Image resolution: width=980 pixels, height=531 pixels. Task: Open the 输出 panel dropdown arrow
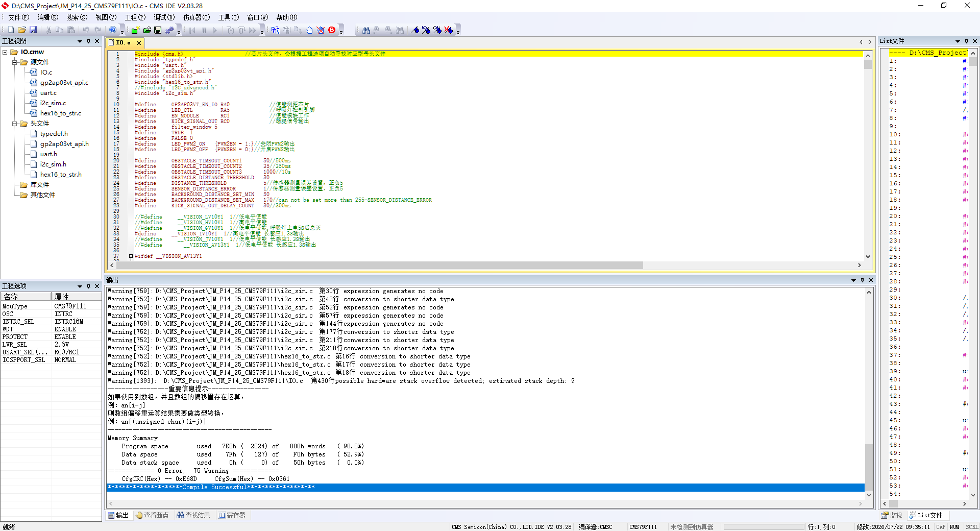pos(853,280)
